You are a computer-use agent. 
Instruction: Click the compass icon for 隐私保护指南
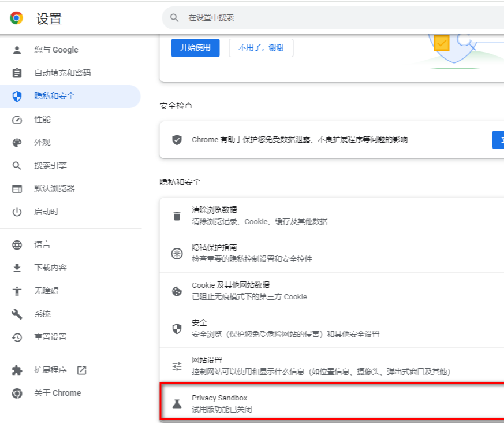(x=177, y=254)
